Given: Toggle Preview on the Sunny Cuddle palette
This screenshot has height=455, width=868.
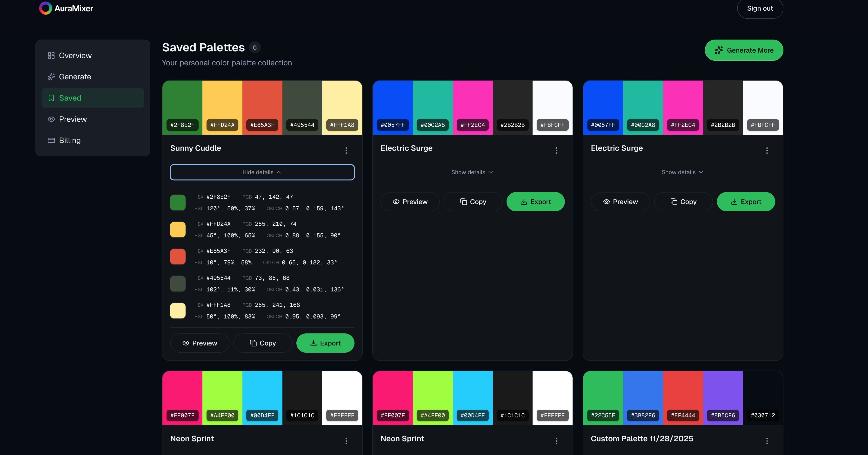Looking at the screenshot, I should (200, 343).
